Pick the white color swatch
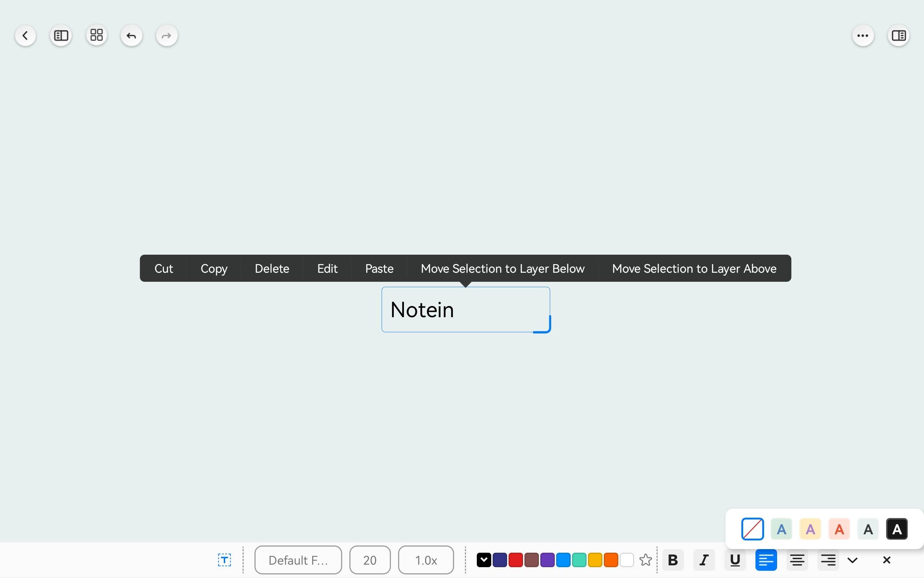Screen dimensions: 924x578 [x=627, y=560]
